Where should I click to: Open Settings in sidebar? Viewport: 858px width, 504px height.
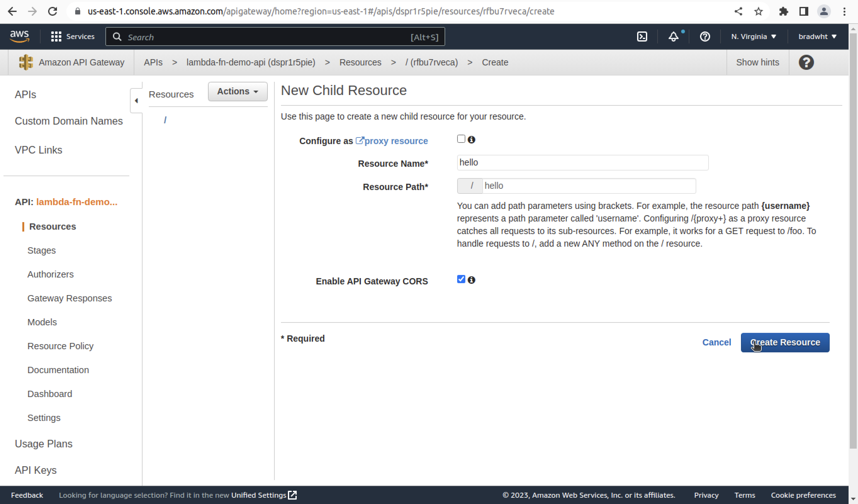[44, 417]
